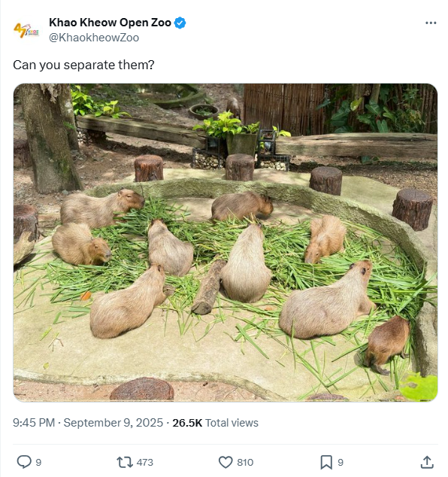Open the capybara photo in full view
The width and height of the screenshot is (448, 477).
pos(226,242)
